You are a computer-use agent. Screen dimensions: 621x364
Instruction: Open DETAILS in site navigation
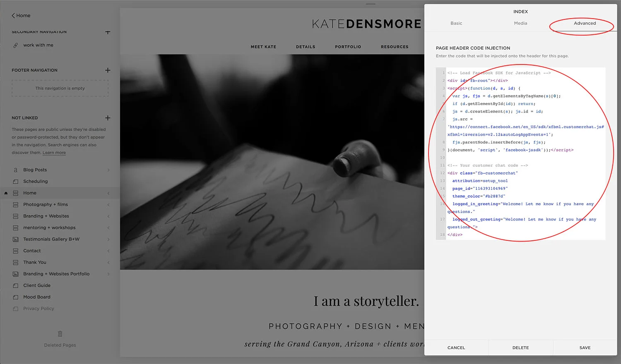[x=306, y=47]
